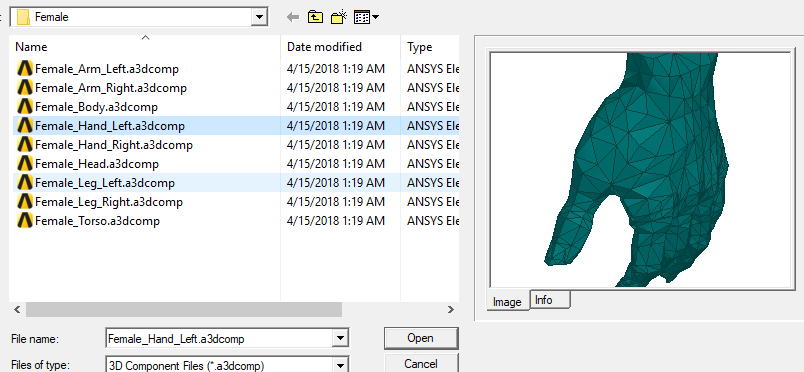Click the type cell of Female_Head.a3dcomp
The width and height of the screenshot is (804, 372).
tap(433, 164)
